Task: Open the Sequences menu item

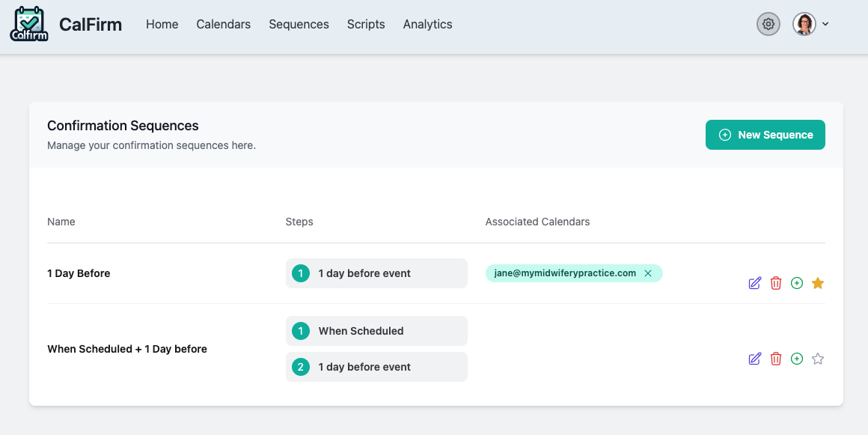Action: pos(299,25)
